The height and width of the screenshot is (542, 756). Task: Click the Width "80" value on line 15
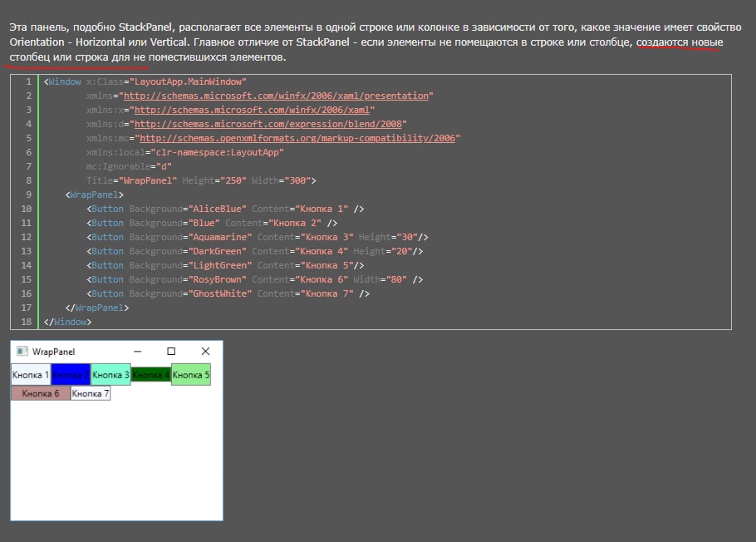point(396,279)
